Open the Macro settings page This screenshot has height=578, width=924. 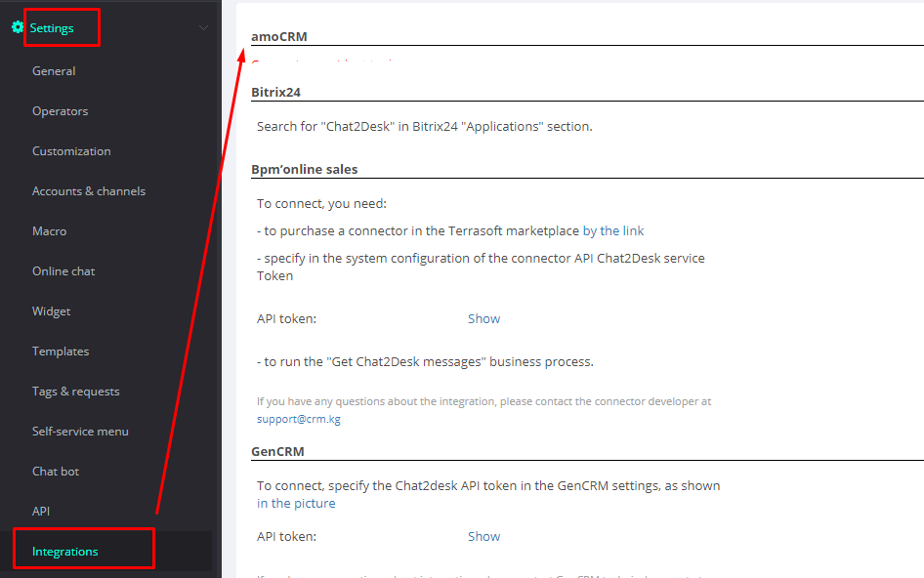click(x=50, y=231)
